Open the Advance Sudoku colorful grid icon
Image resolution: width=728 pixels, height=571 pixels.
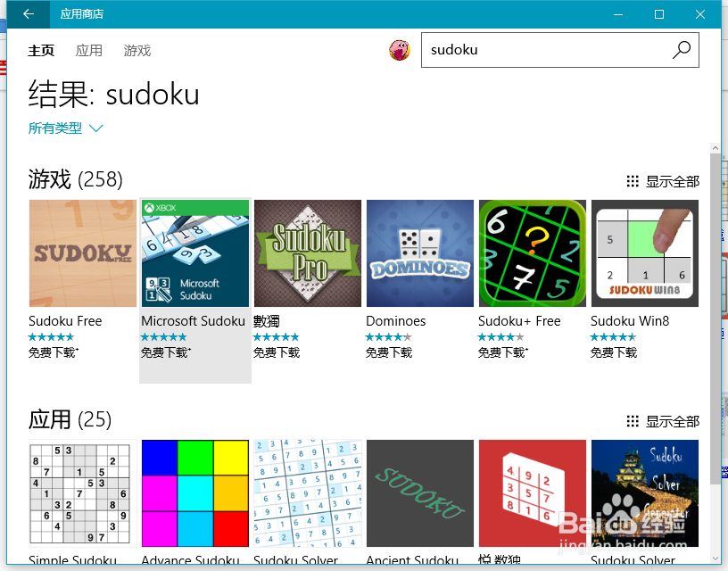pos(195,493)
